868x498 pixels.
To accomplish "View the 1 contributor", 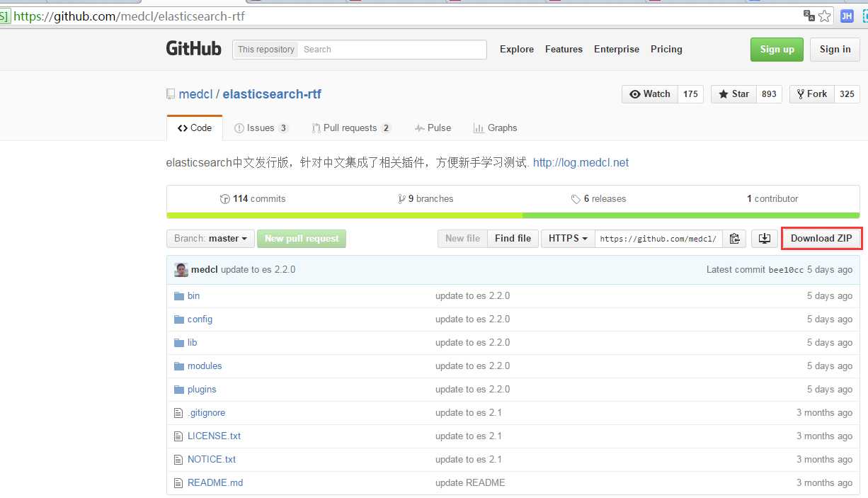I will [772, 199].
